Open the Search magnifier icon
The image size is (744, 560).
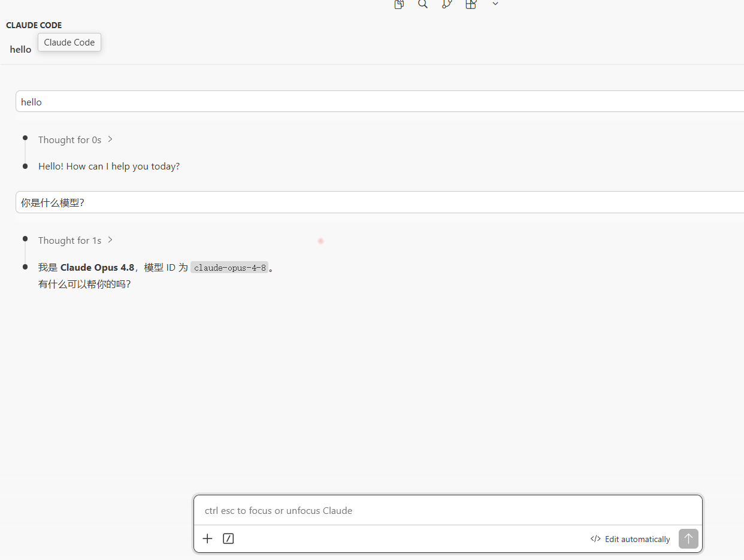[x=423, y=4]
